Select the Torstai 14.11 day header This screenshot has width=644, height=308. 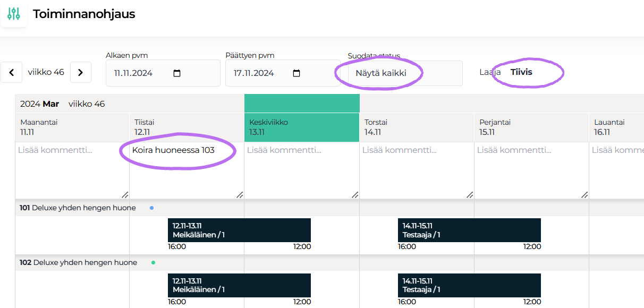point(417,127)
